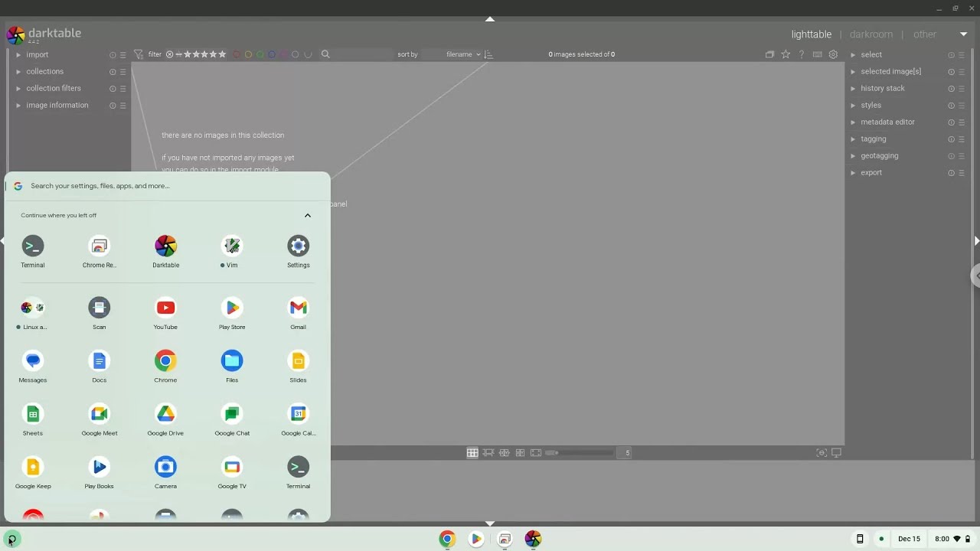
Task: Switch to lighttable view
Action: coord(811,34)
